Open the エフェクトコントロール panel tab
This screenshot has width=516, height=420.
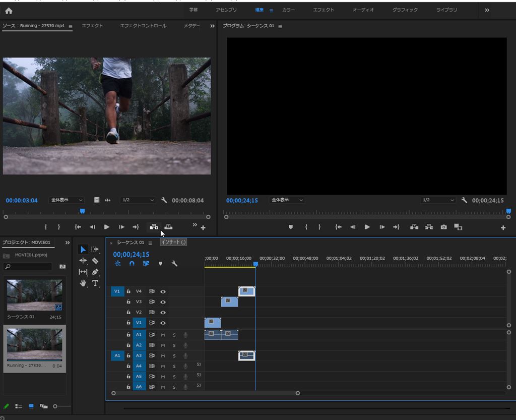click(143, 26)
